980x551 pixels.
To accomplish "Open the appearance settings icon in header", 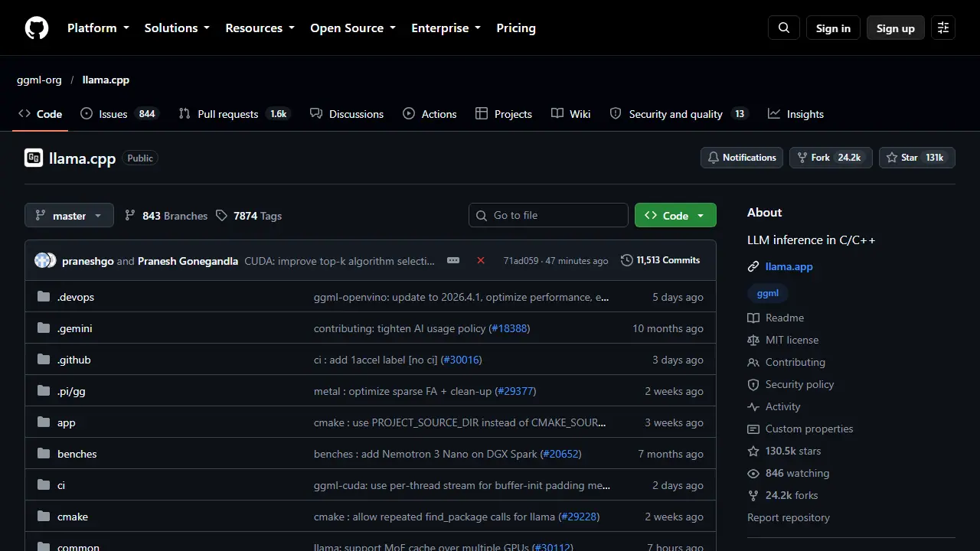I will [943, 28].
